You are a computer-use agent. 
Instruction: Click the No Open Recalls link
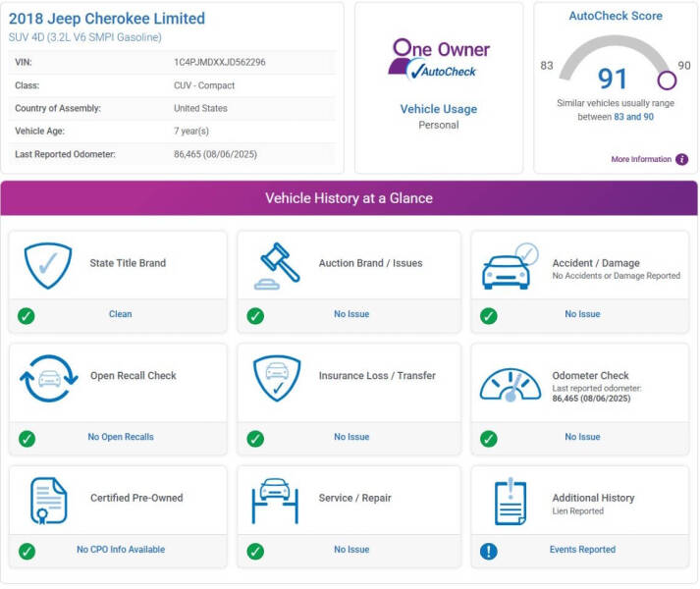121,437
